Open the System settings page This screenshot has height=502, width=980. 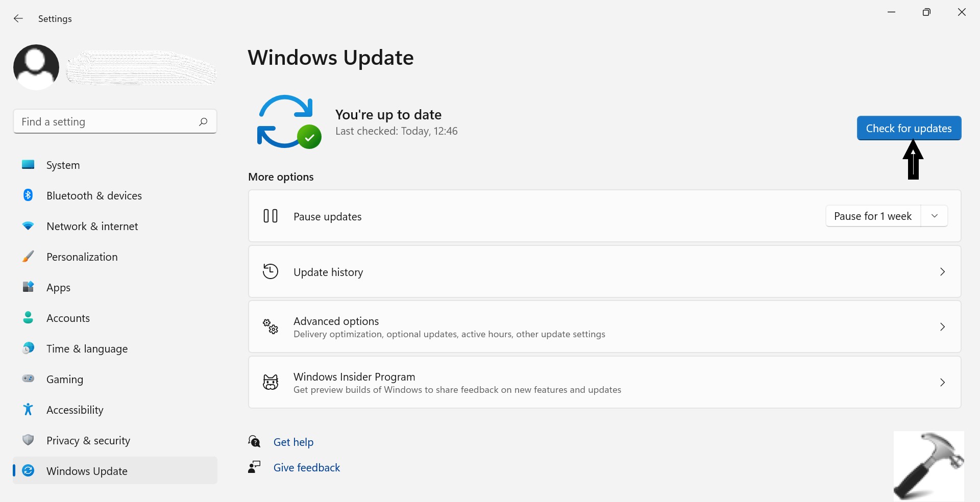(x=115, y=165)
